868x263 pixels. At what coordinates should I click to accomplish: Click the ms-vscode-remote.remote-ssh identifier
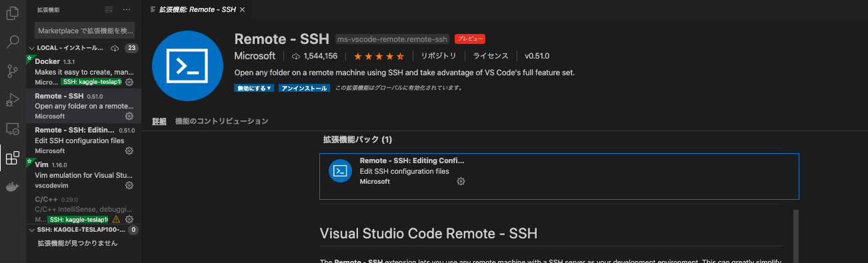coord(393,39)
